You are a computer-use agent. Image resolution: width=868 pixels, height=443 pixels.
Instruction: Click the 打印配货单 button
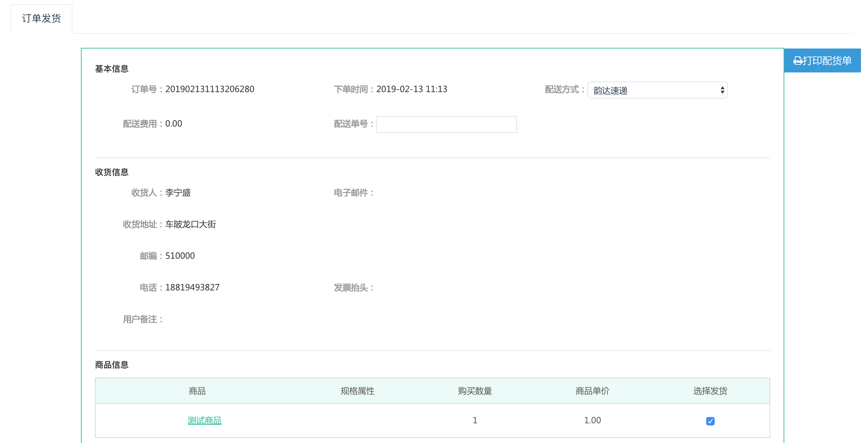pos(822,61)
